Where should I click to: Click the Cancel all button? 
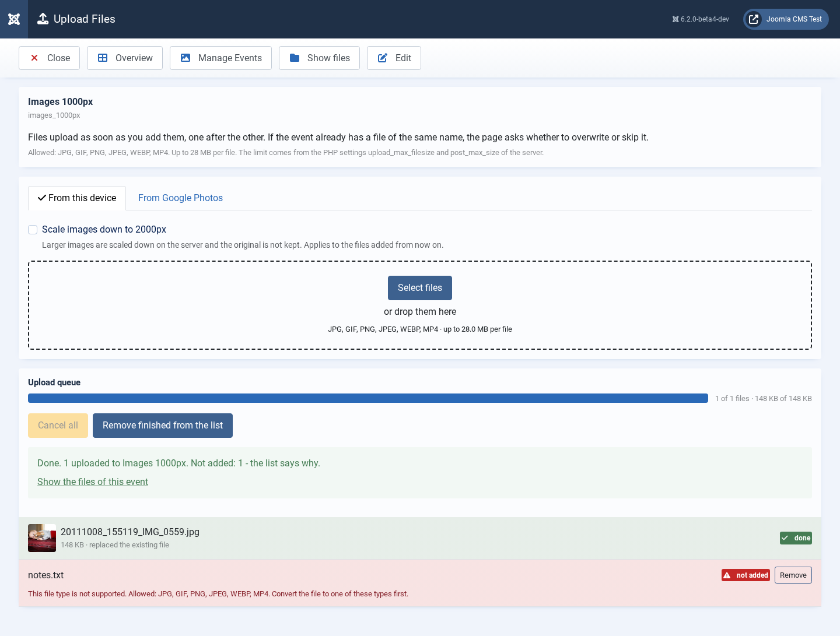(x=58, y=426)
